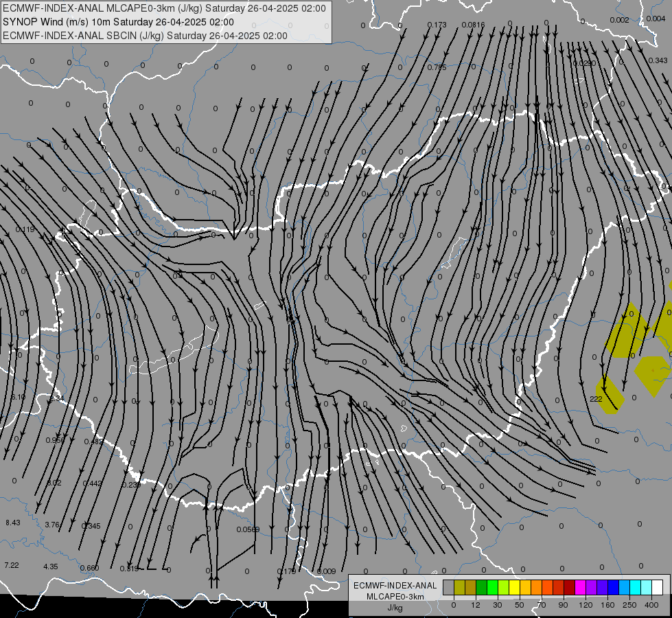Click the map value '0.0816'
This screenshot has height=618, width=672.
tap(473, 25)
